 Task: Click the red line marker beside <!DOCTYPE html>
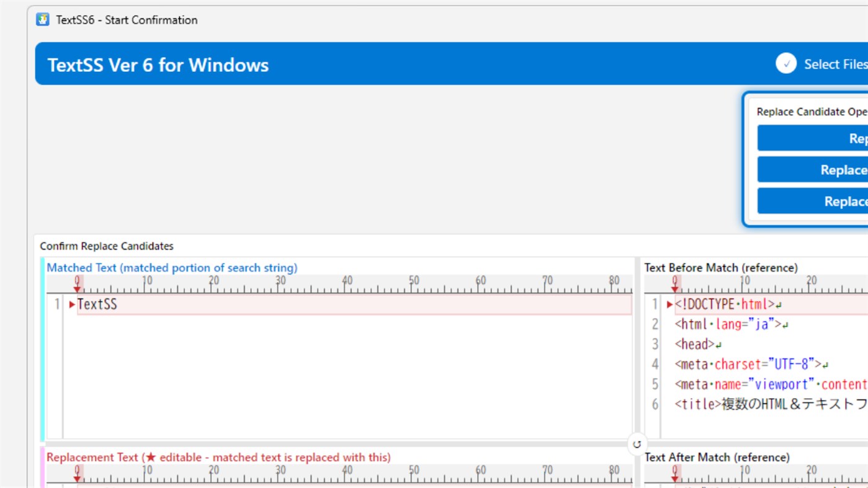[x=669, y=304]
